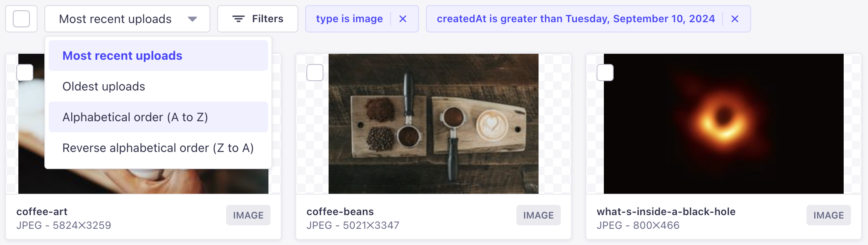Open the coffee-beans image thumbnail

434,124
